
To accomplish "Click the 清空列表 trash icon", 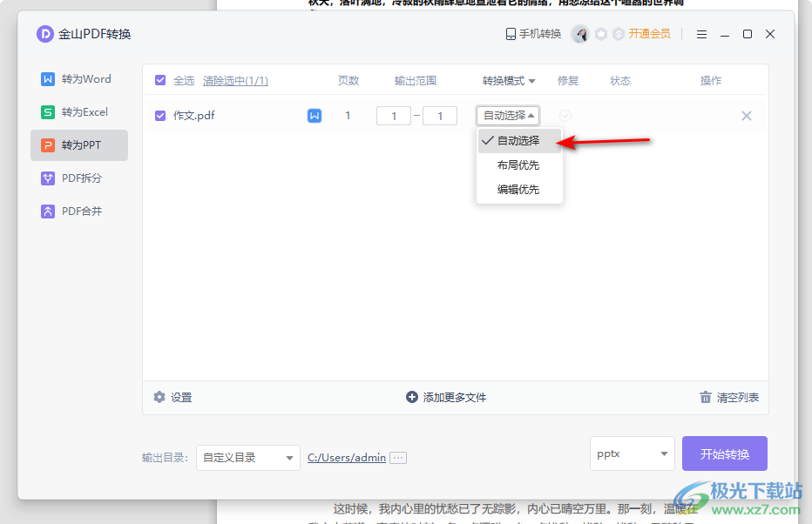I will point(706,397).
